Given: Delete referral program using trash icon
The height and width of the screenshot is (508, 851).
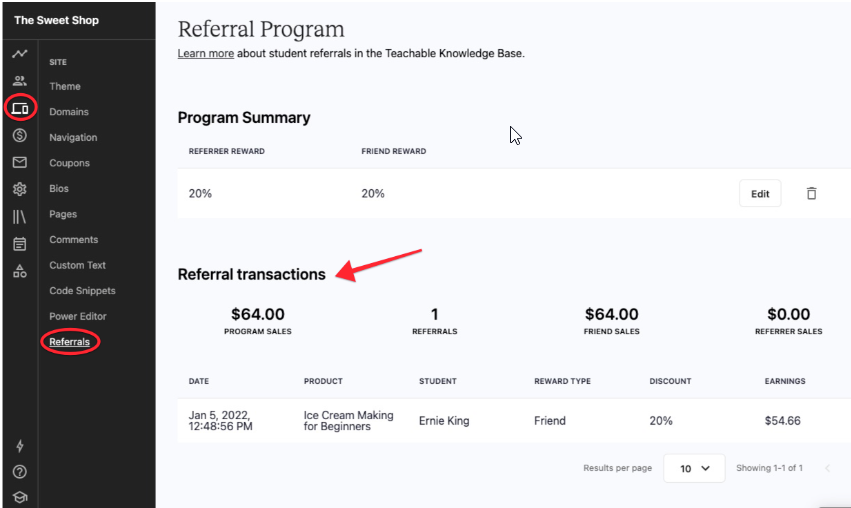Looking at the screenshot, I should 811,194.
